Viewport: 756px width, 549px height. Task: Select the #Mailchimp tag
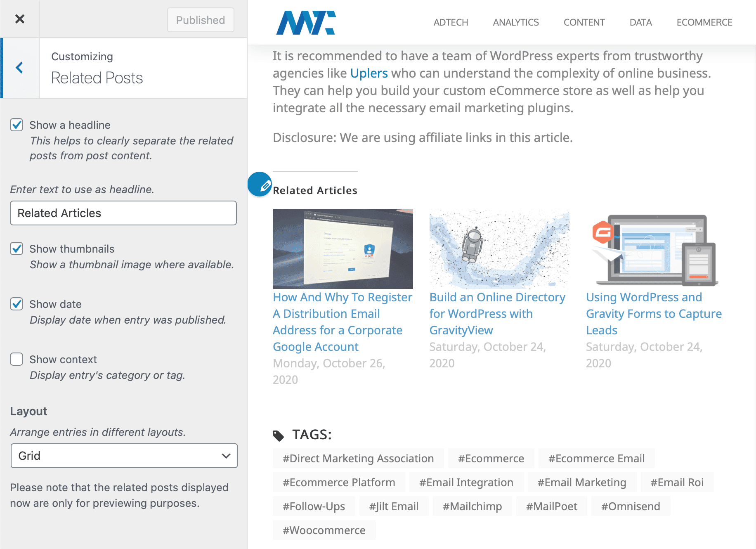[472, 506]
